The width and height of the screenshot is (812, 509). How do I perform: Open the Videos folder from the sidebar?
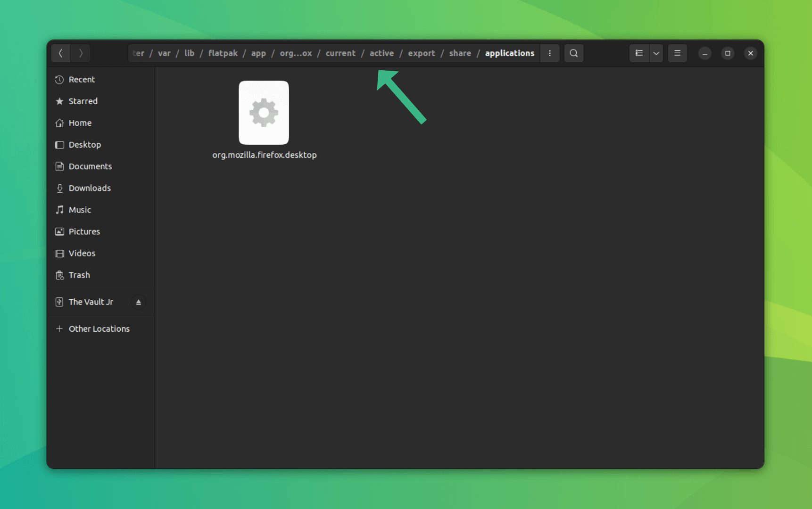coord(81,253)
